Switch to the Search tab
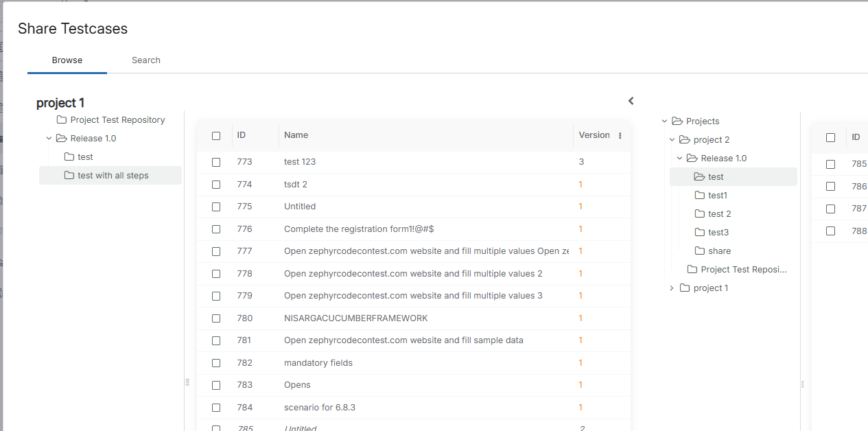Image resolution: width=868 pixels, height=431 pixels. (x=145, y=60)
